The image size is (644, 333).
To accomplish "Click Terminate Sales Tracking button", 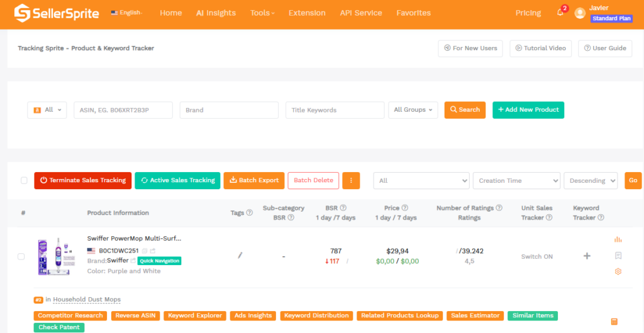I will pyautogui.click(x=83, y=180).
